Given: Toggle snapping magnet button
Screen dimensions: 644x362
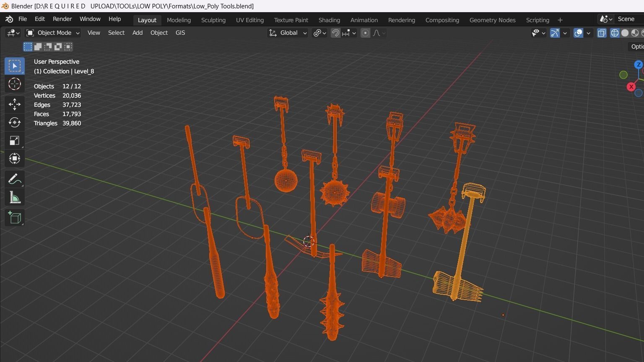Looking at the screenshot, I should [x=335, y=33].
